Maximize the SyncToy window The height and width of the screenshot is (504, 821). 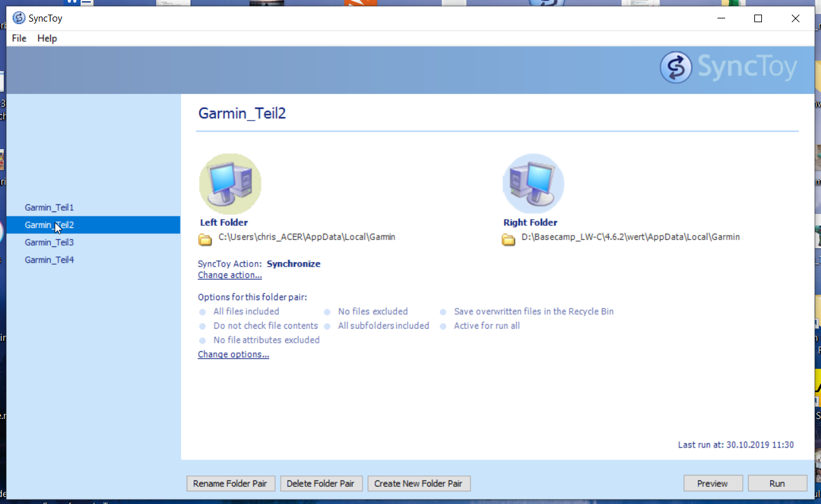758,18
